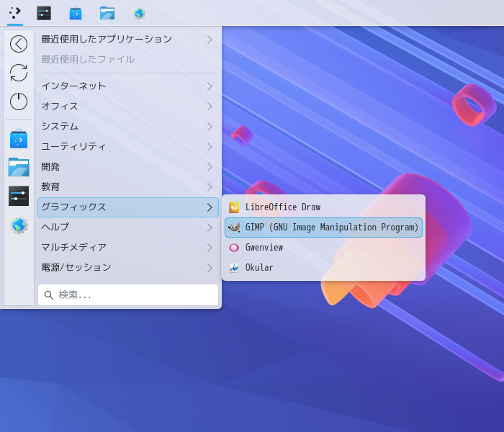Screen dimensions: 504x432
Task: Select the グラフィックス category
Action: 128,207
